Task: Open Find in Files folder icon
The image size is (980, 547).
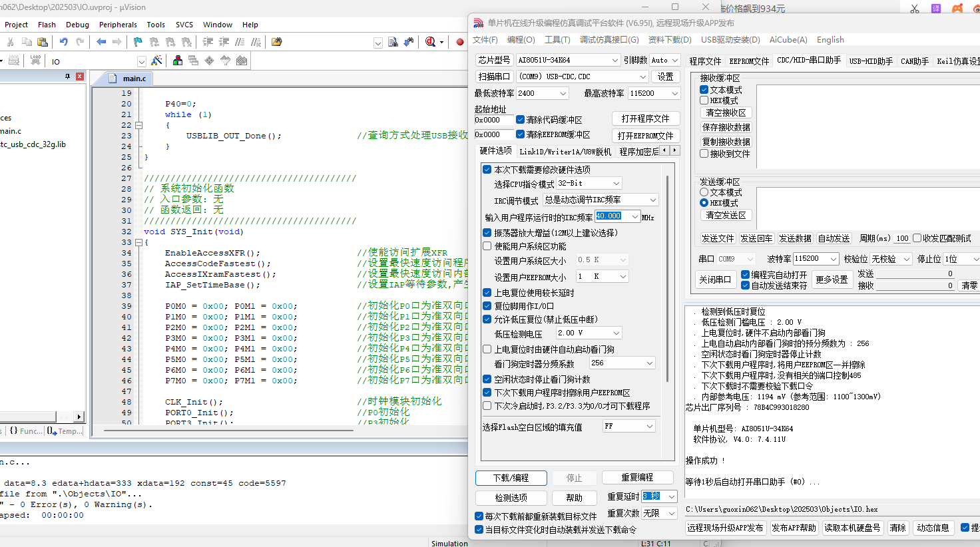Action: [276, 42]
